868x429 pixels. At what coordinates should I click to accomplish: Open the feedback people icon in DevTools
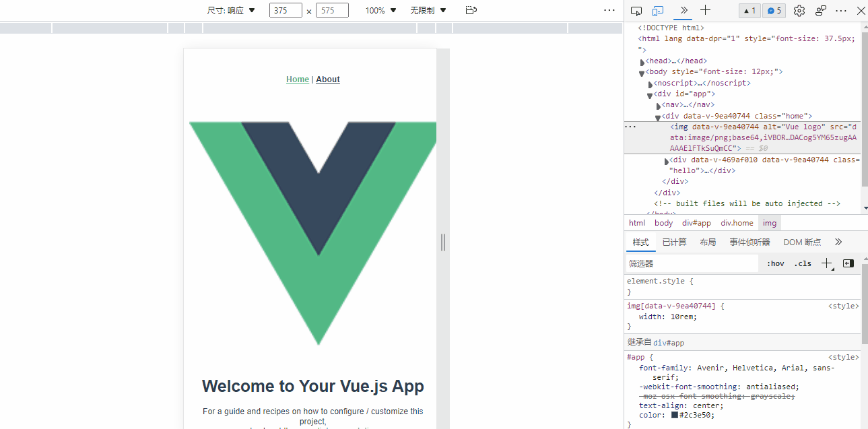click(821, 11)
